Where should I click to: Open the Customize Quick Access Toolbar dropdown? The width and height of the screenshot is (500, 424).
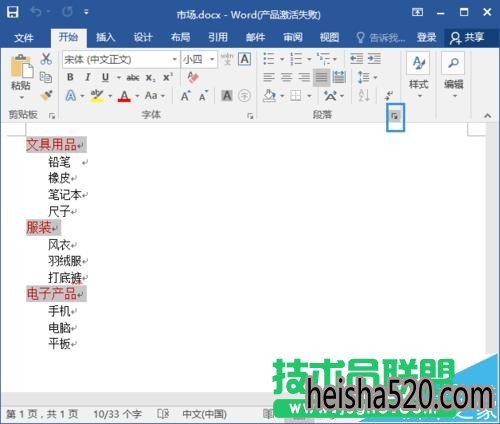86,12
